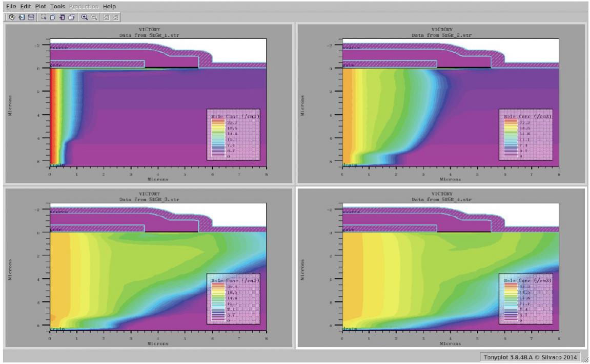590x364 pixels.
Task: Open the Help menu
Action: [x=110, y=6]
